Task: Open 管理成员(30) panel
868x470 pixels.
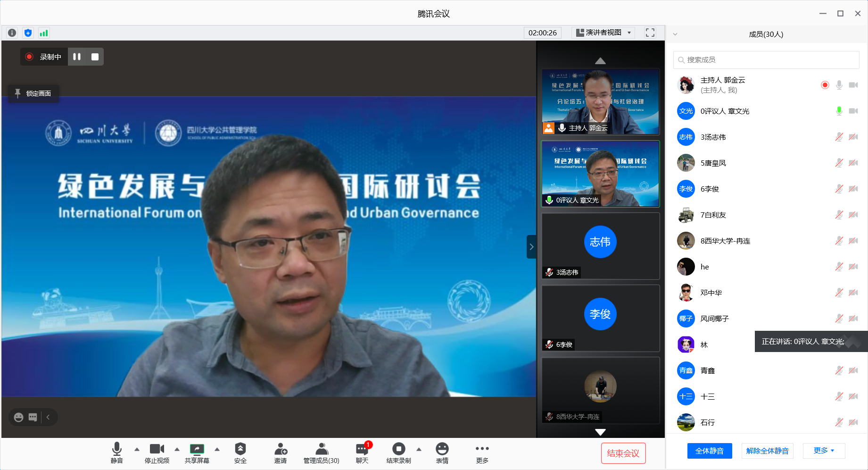Action: (x=321, y=453)
